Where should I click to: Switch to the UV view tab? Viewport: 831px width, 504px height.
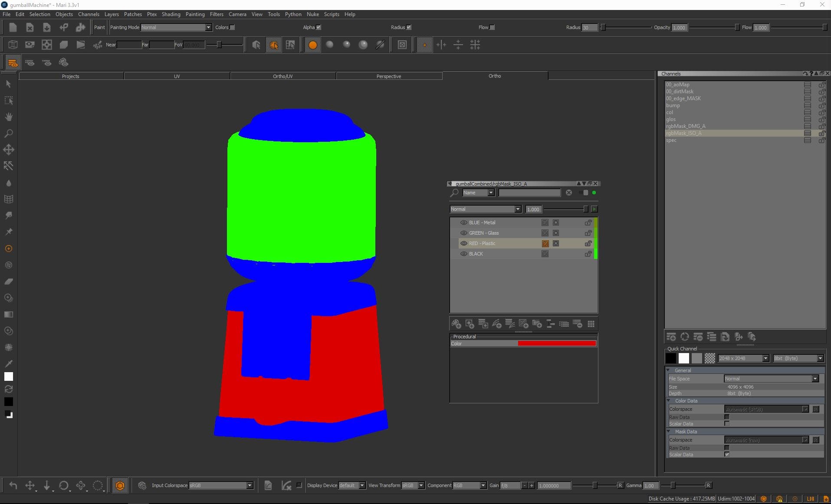[x=177, y=76]
